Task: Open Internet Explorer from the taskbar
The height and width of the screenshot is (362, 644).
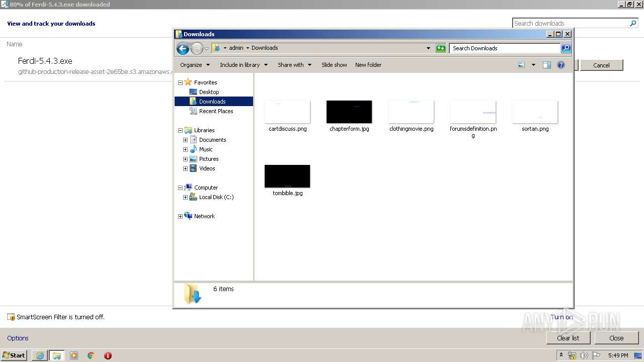Action: click(40, 355)
